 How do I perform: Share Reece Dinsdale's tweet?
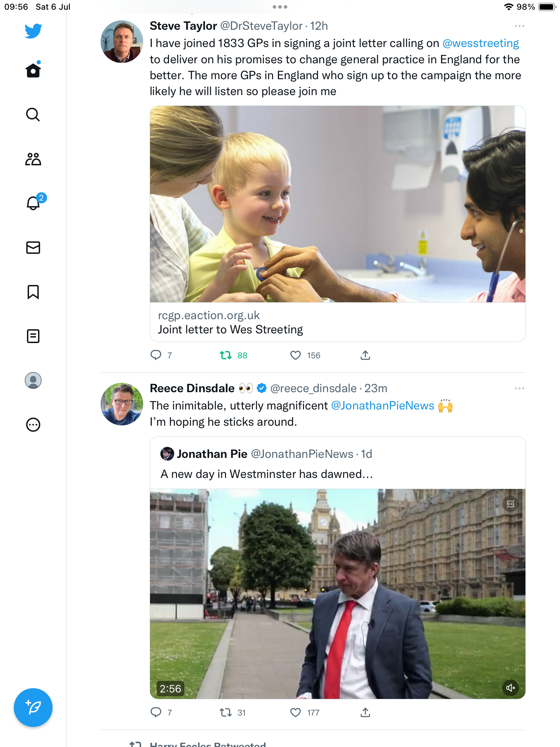365,712
